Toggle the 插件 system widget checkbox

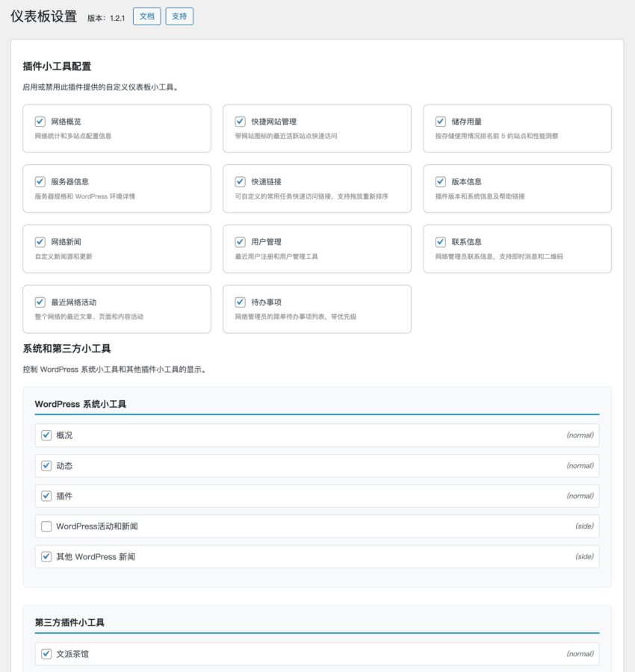[46, 496]
